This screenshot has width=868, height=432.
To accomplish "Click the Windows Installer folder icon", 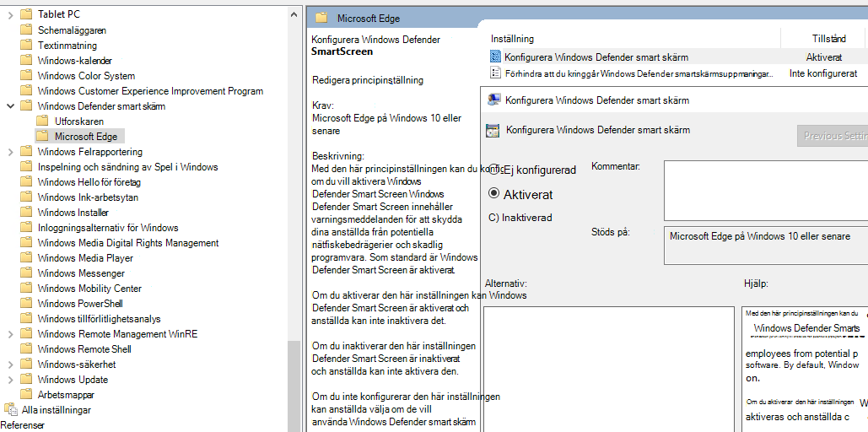I will (x=26, y=212).
